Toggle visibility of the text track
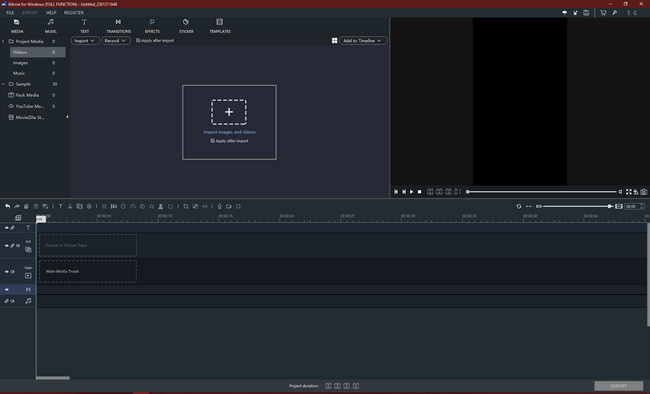The height and width of the screenshot is (394, 650). 6,228
